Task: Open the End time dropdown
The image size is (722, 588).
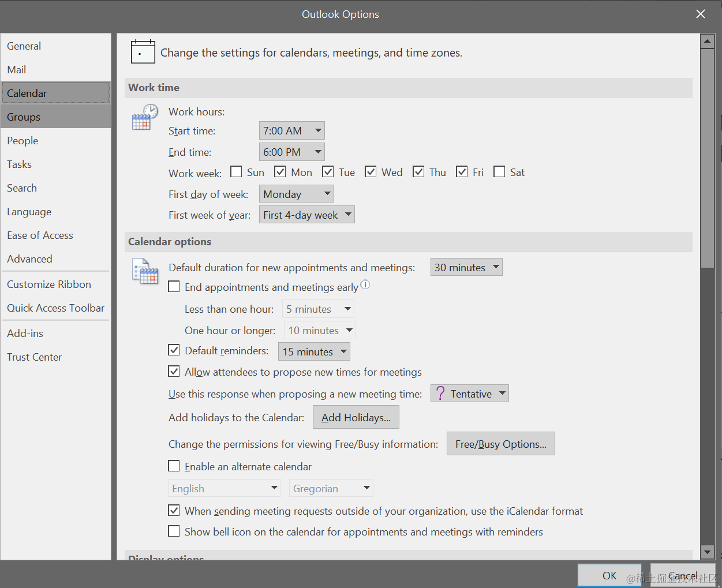Action: pos(292,152)
